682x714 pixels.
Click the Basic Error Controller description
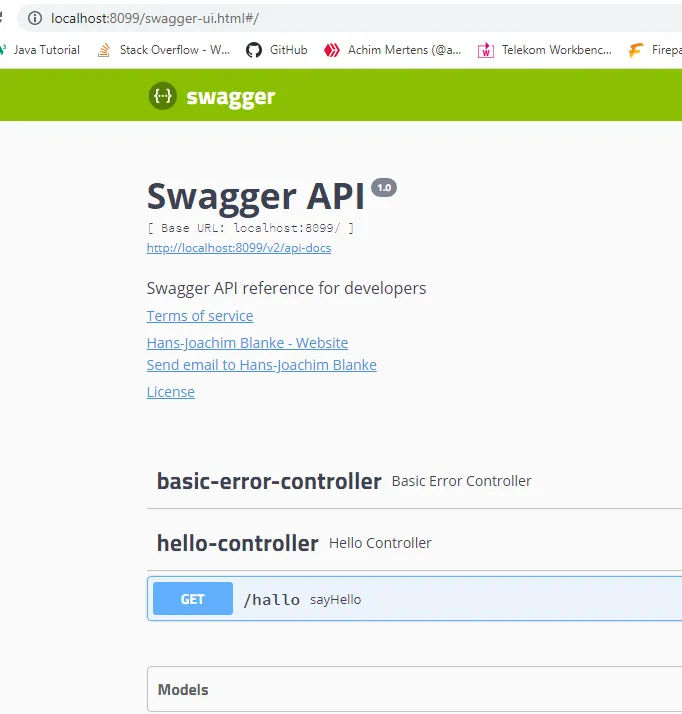point(461,481)
